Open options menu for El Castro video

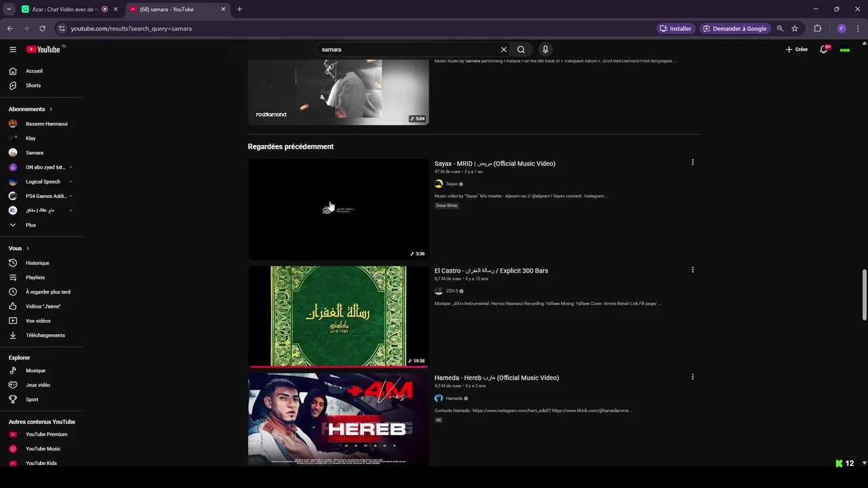[x=692, y=270]
